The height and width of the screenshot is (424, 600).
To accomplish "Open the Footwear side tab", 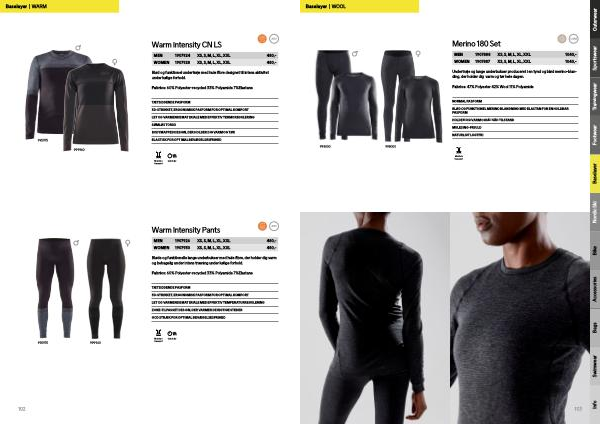I will pos(595,135).
